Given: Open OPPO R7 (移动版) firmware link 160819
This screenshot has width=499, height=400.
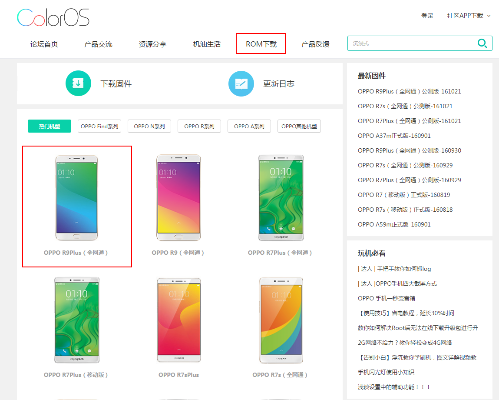Looking at the screenshot, I should [x=404, y=195].
